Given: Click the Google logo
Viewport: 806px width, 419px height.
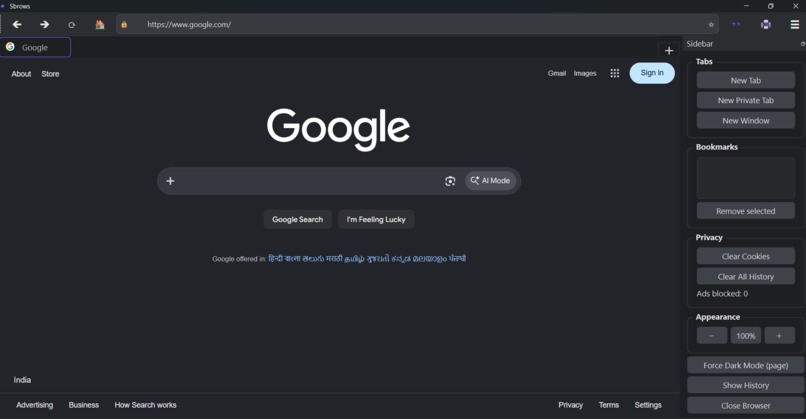Looking at the screenshot, I should [338, 129].
